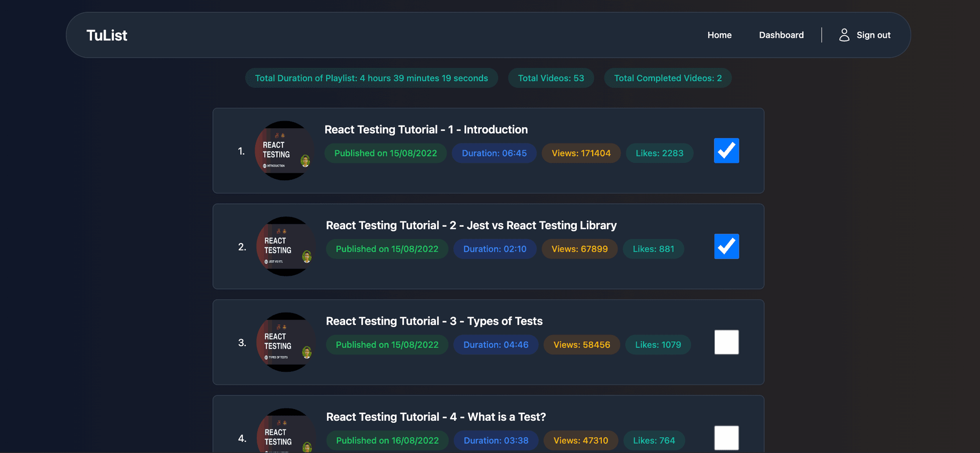Click Likes: 764 badge
Viewport: 980px width, 453px height.
point(654,441)
